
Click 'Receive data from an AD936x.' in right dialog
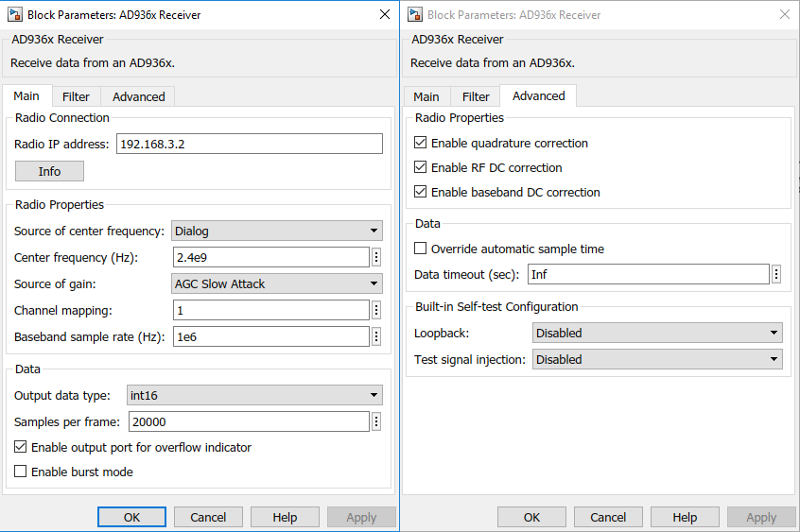click(x=493, y=62)
